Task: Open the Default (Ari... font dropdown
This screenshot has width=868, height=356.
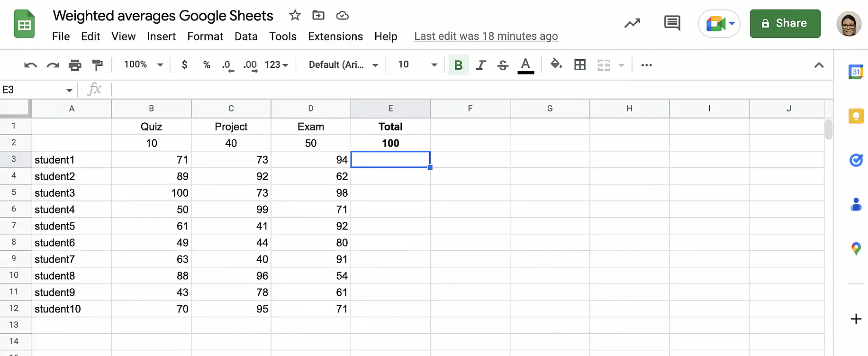Action: coord(343,64)
